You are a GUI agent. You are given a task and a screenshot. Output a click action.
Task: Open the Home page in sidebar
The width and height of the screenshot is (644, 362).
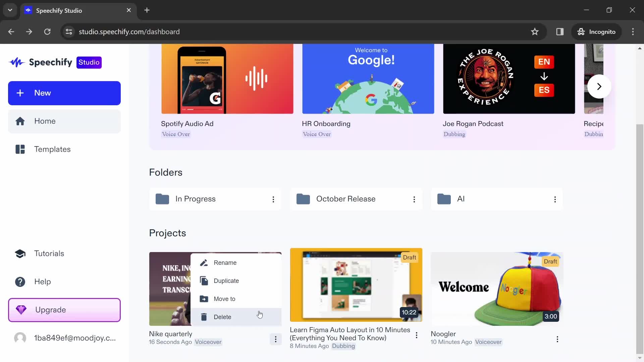64,121
